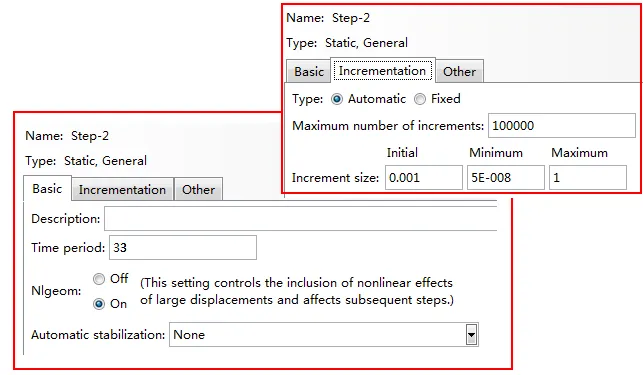Click the Time period field showing 33
This screenshot has width=643, height=375.
click(x=183, y=247)
